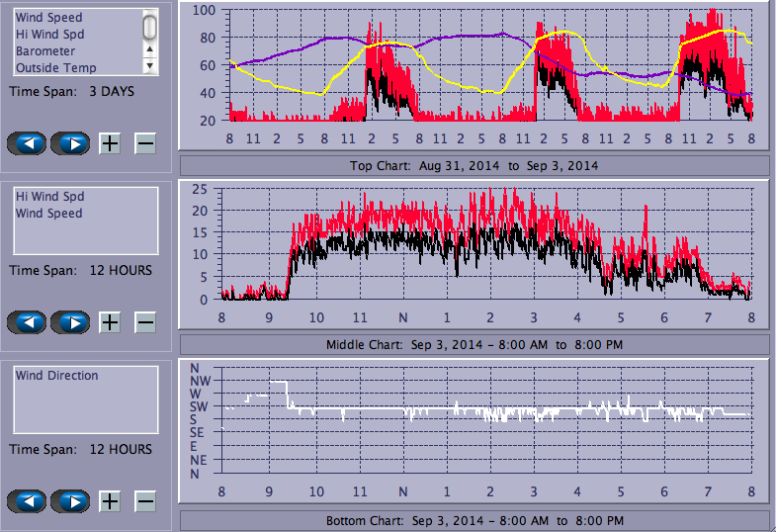
Task: Click the top chart's back arrow button
Action: click(x=27, y=143)
